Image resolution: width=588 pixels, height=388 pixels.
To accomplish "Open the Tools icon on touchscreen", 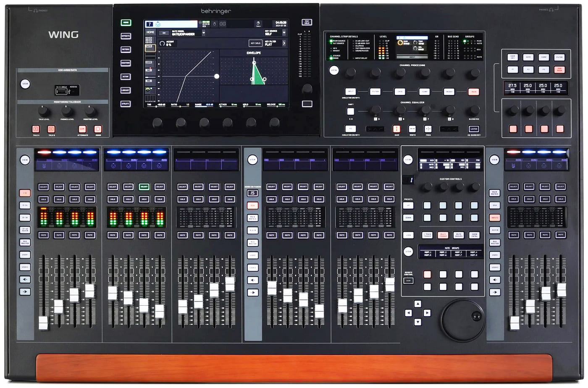I will [x=258, y=24].
